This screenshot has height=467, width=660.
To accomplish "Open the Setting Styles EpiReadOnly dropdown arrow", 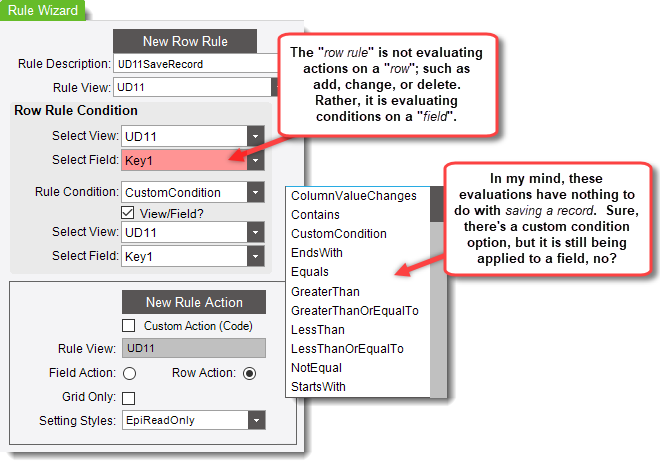I will point(257,420).
